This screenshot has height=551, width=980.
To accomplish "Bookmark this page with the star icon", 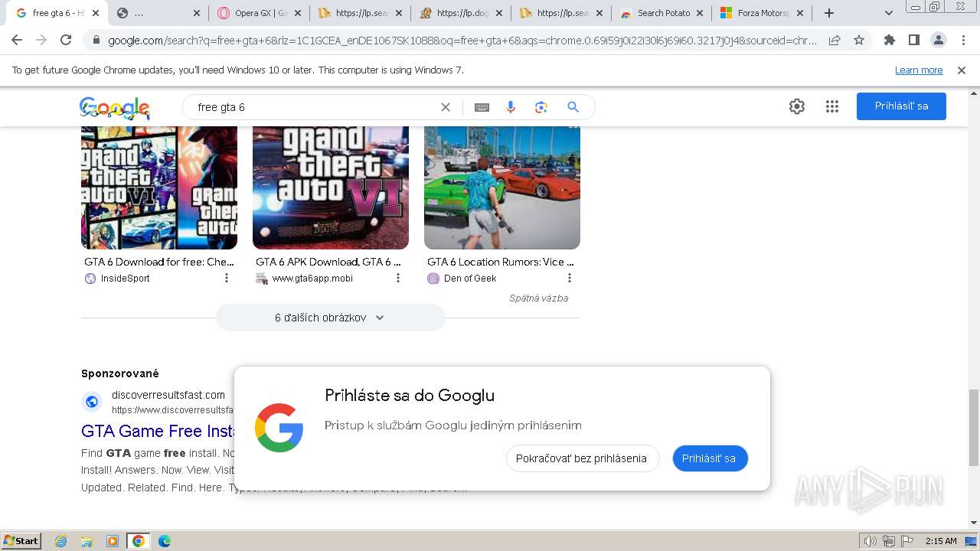I will [859, 41].
